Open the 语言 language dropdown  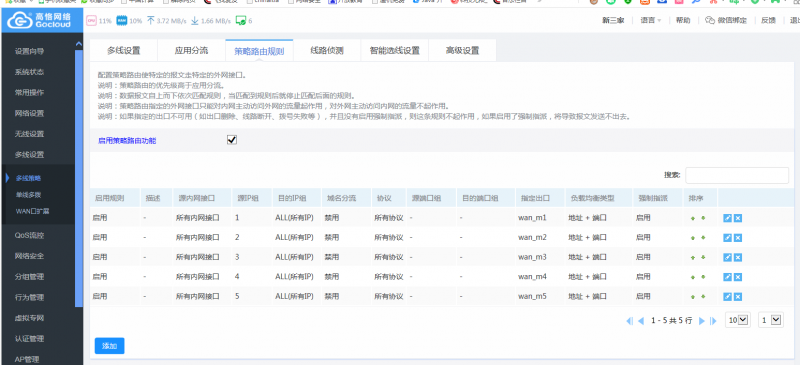pyautogui.click(x=651, y=20)
